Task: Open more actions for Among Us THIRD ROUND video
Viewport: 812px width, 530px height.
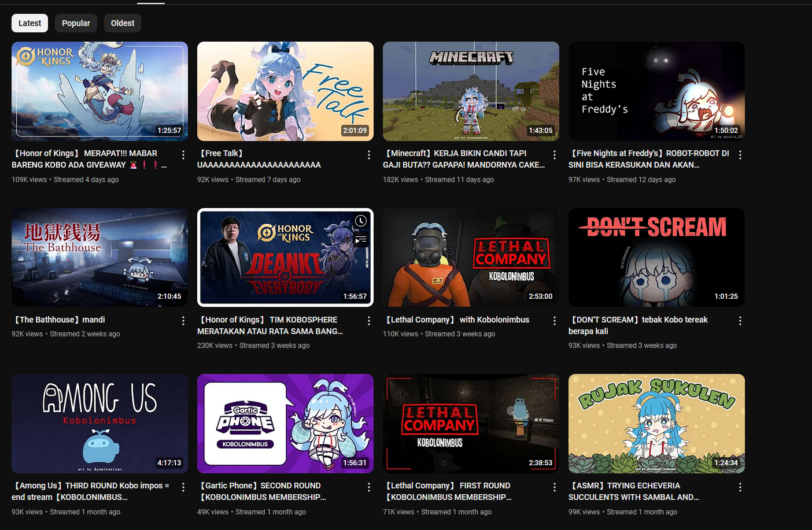Action: click(x=183, y=487)
